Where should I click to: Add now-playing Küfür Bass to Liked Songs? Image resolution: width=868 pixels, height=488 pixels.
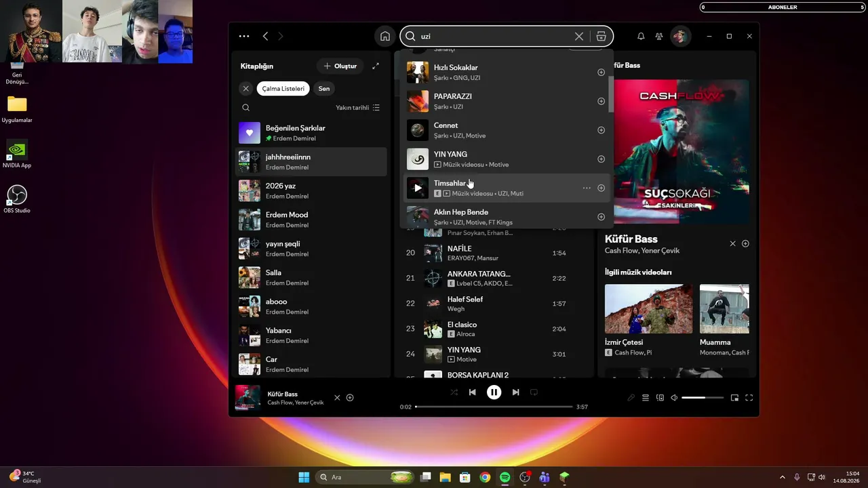pos(350,398)
